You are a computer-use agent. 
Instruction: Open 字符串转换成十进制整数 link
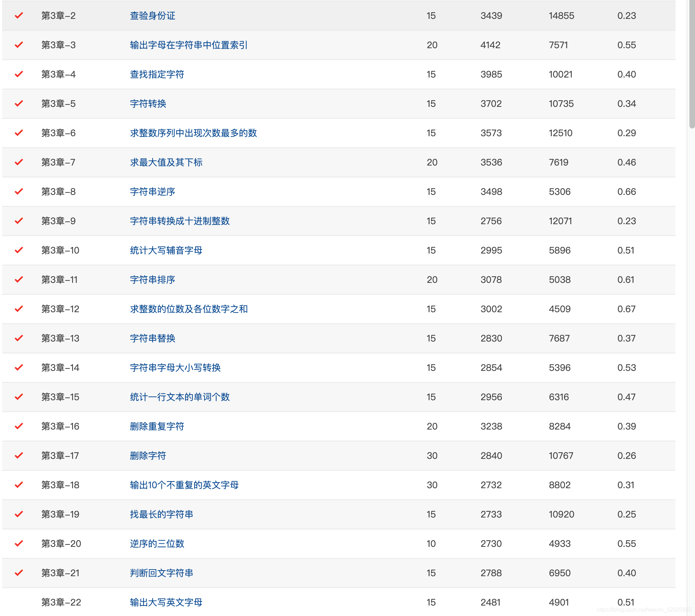(x=180, y=221)
